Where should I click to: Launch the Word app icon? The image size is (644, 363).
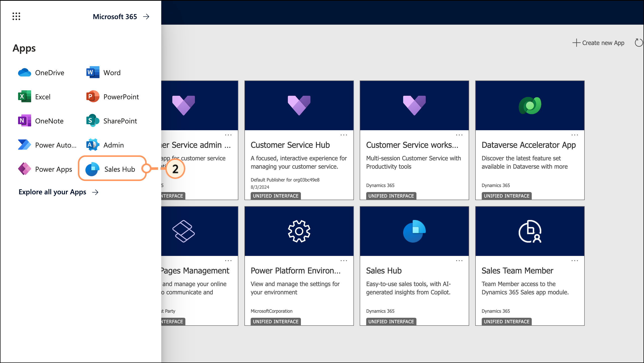pyautogui.click(x=93, y=73)
